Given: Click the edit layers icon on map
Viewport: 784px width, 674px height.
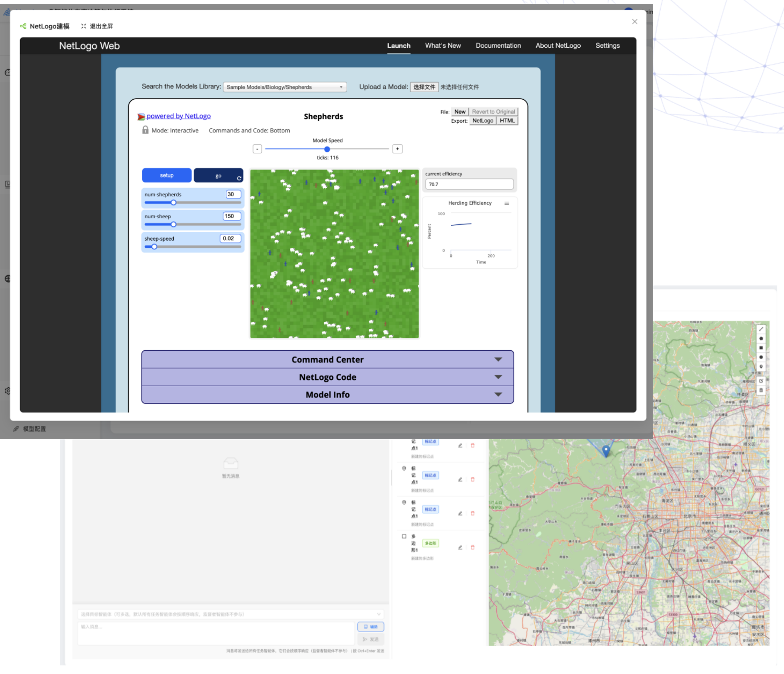Looking at the screenshot, I should point(761,381).
